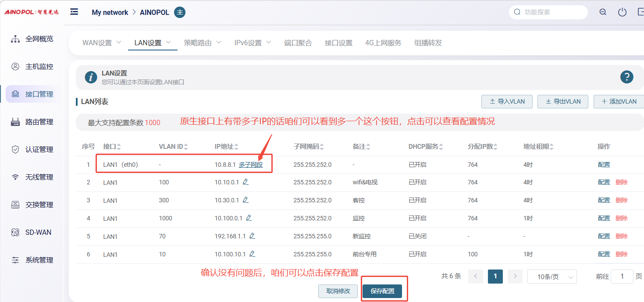Switch to the 端口聚合 tab
644x302 pixels.
point(298,43)
